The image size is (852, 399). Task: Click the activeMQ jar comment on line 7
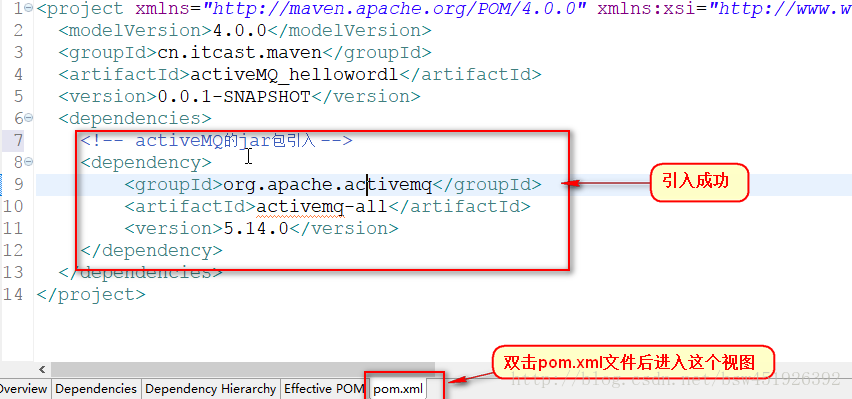tap(216, 140)
